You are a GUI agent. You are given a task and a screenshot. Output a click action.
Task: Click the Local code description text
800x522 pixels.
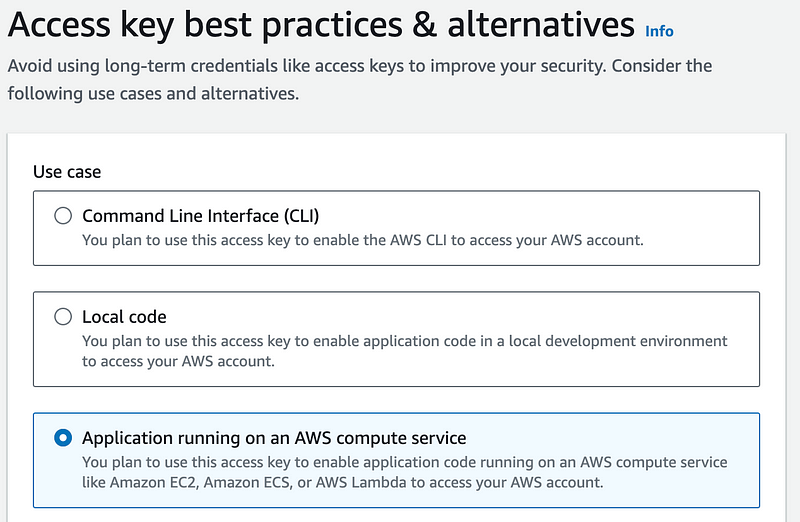tap(405, 351)
